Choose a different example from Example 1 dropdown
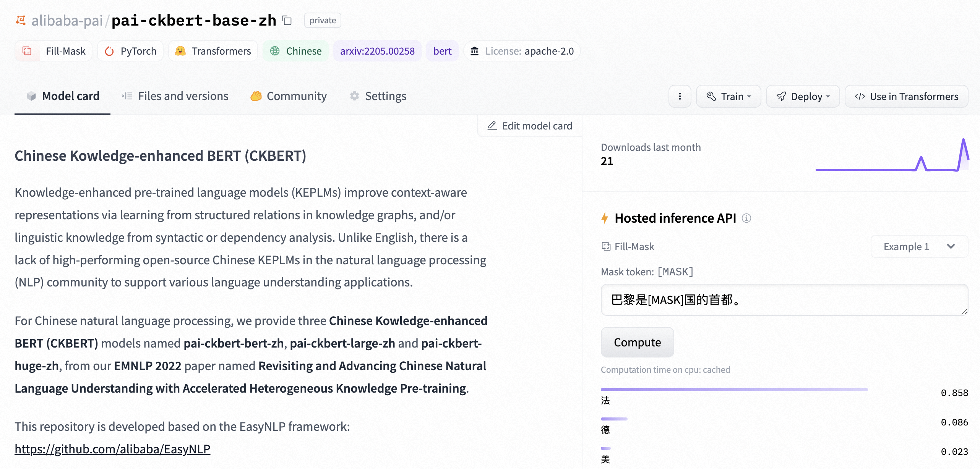The height and width of the screenshot is (469, 980). 919,246
